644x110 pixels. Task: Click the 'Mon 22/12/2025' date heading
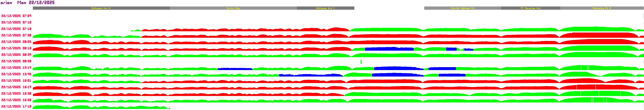click(x=36, y=3)
